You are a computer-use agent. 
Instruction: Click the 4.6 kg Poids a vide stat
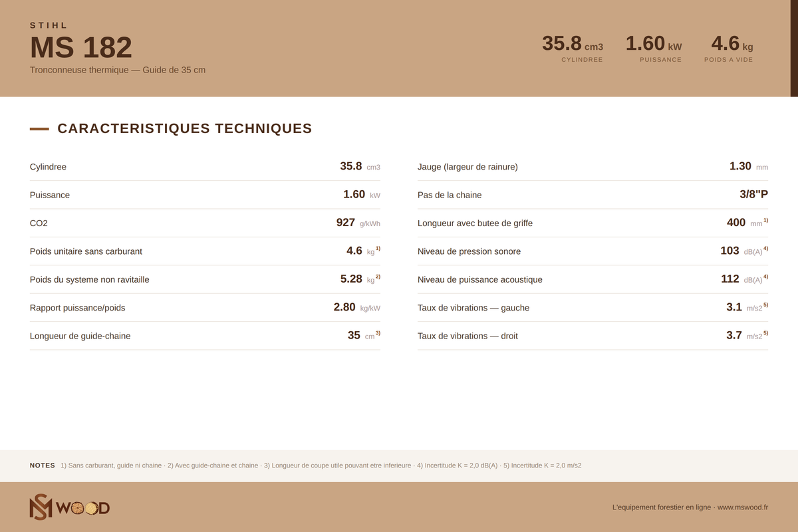point(729,48)
